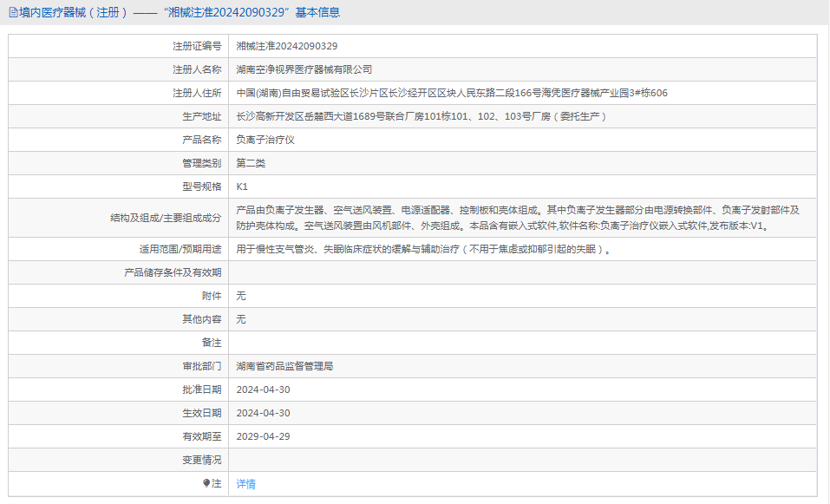Click the 附件 field label
The height and width of the screenshot is (504, 830).
212,296
